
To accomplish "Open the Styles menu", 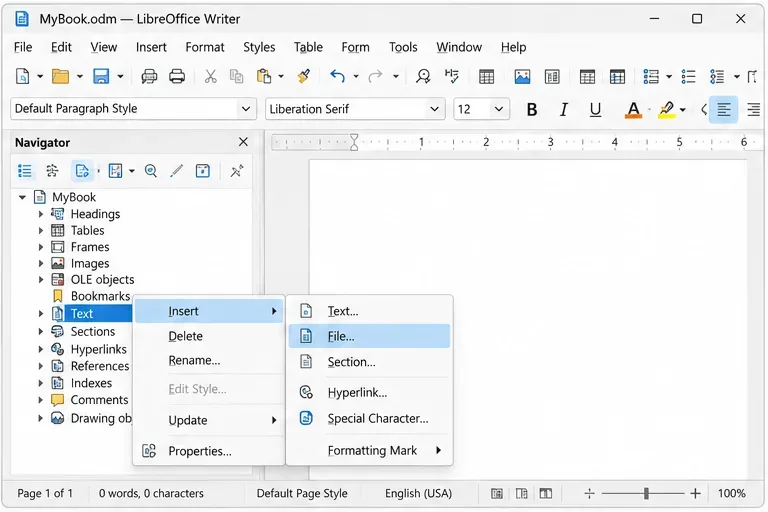I will pyautogui.click(x=259, y=48).
